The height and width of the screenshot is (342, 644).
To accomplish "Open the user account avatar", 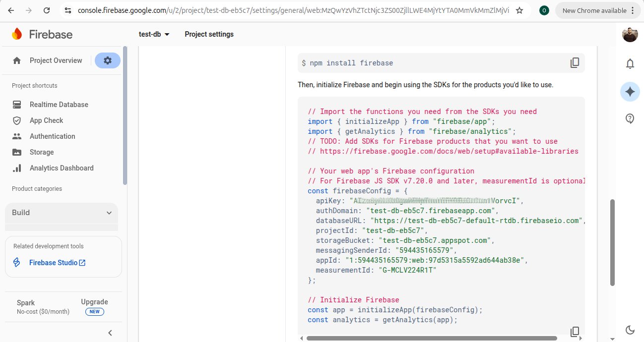I will (630, 34).
